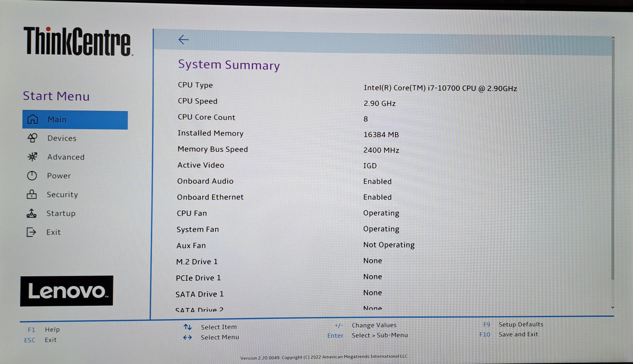Image resolution: width=633 pixels, height=364 pixels.
Task: Click the back arrow icon
Action: [x=183, y=40]
